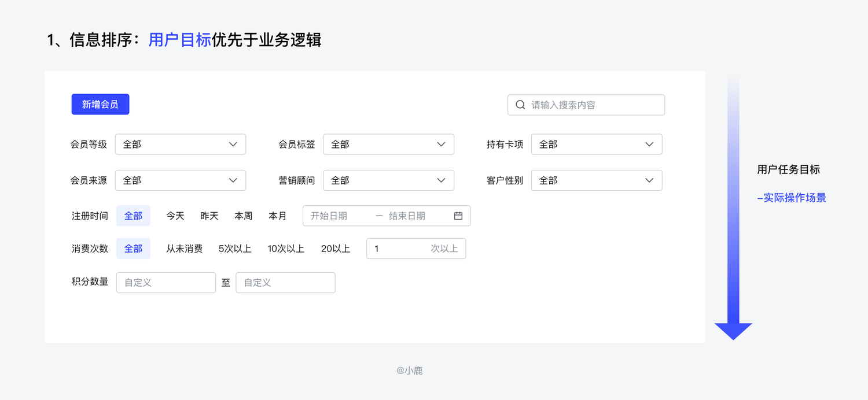Screen dimensions: 868x400
Task: Expand the 营销顾问 dropdown chevron
Action: point(442,180)
